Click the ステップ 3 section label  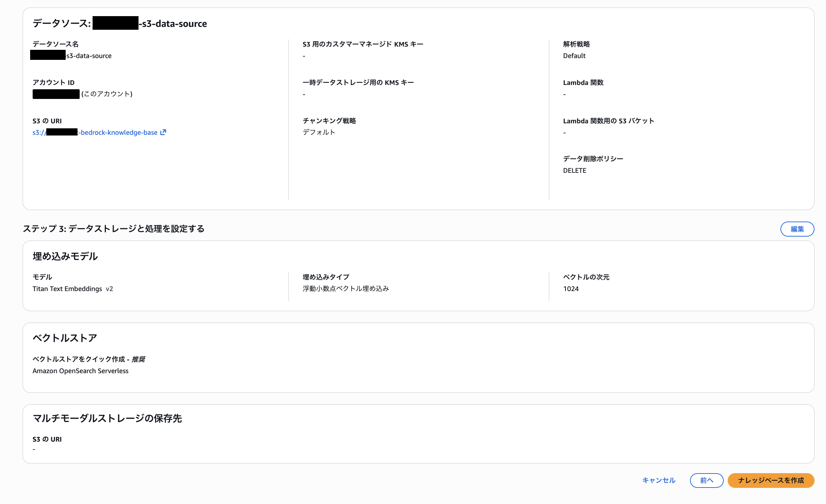(113, 229)
